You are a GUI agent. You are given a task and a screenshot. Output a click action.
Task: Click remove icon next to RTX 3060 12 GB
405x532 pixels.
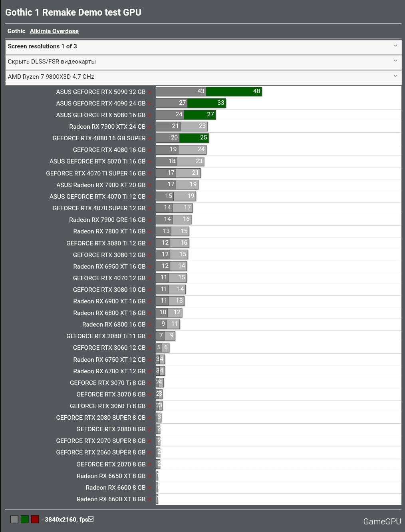coord(150,348)
